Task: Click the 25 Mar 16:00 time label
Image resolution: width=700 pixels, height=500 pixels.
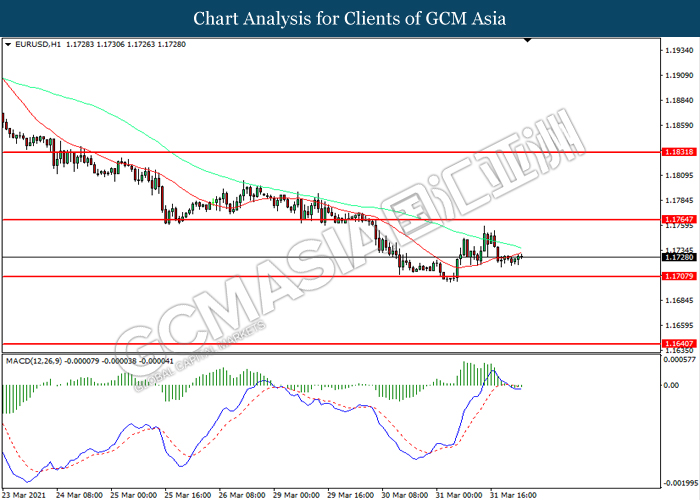Action: (x=188, y=495)
